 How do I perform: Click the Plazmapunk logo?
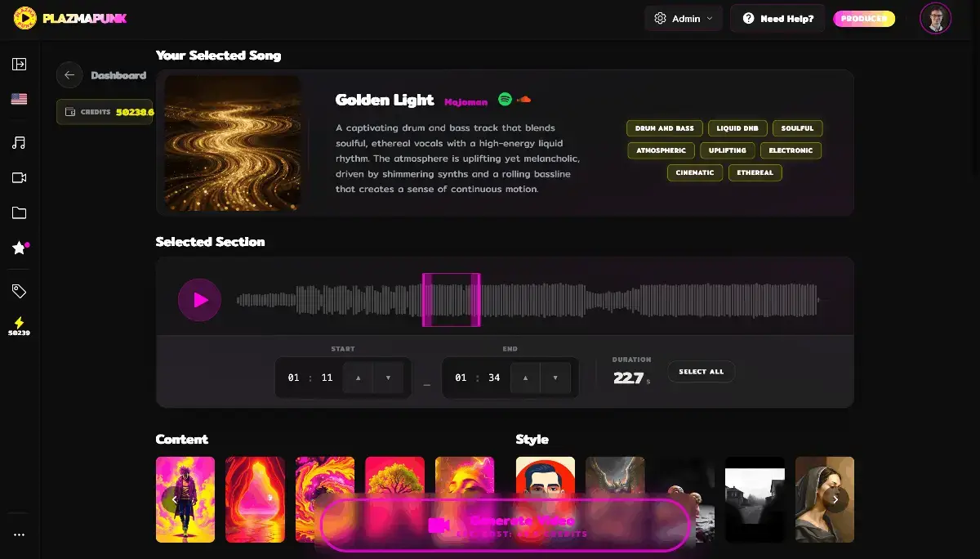click(x=72, y=17)
